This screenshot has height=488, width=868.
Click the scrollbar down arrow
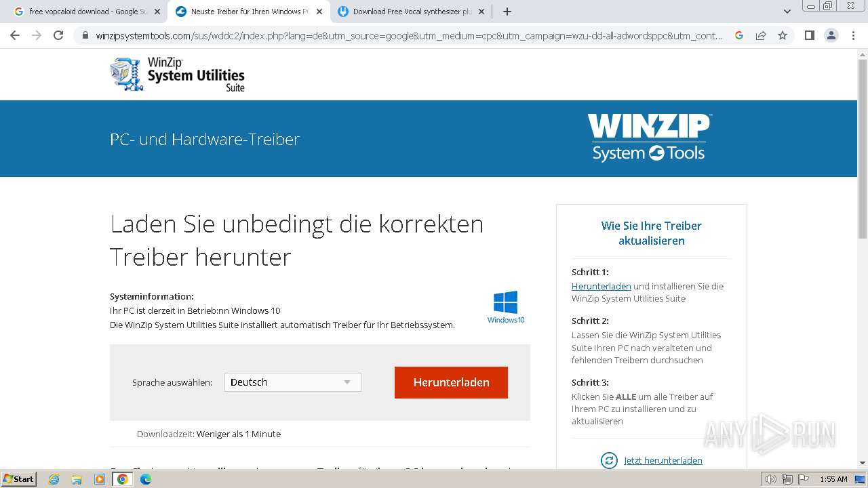[862, 464]
